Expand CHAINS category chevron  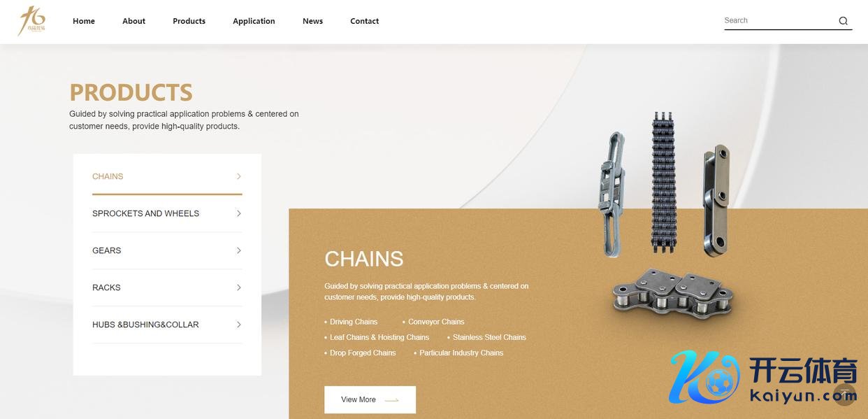click(x=238, y=176)
